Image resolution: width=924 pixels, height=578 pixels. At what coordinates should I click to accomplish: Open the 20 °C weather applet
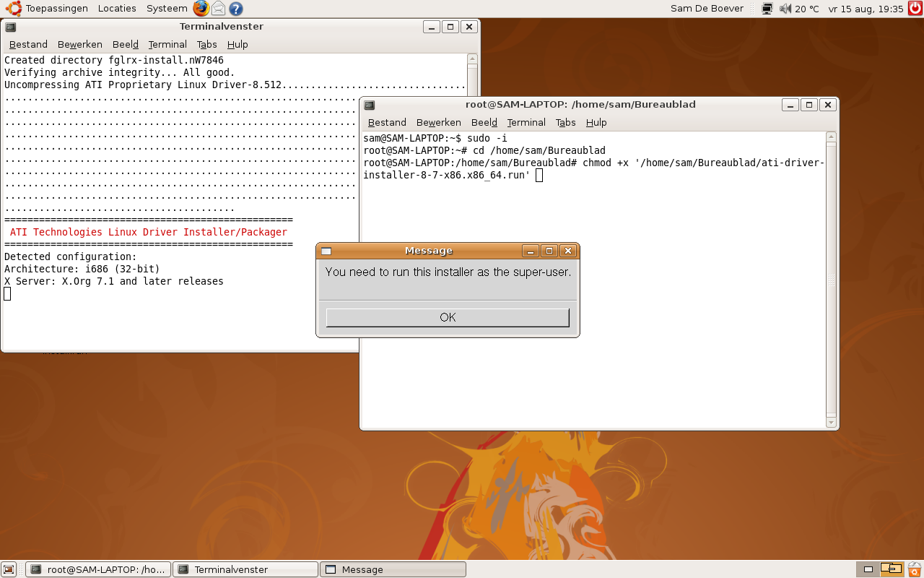[807, 9]
